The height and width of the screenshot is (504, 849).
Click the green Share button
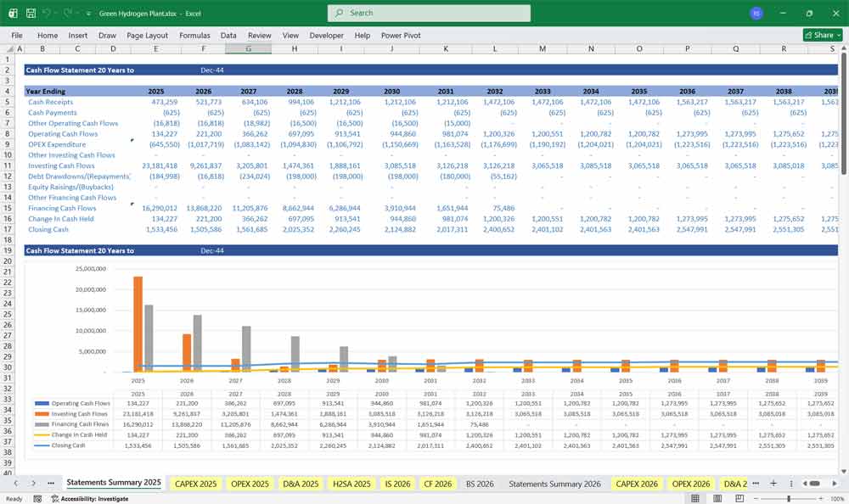[x=816, y=35]
